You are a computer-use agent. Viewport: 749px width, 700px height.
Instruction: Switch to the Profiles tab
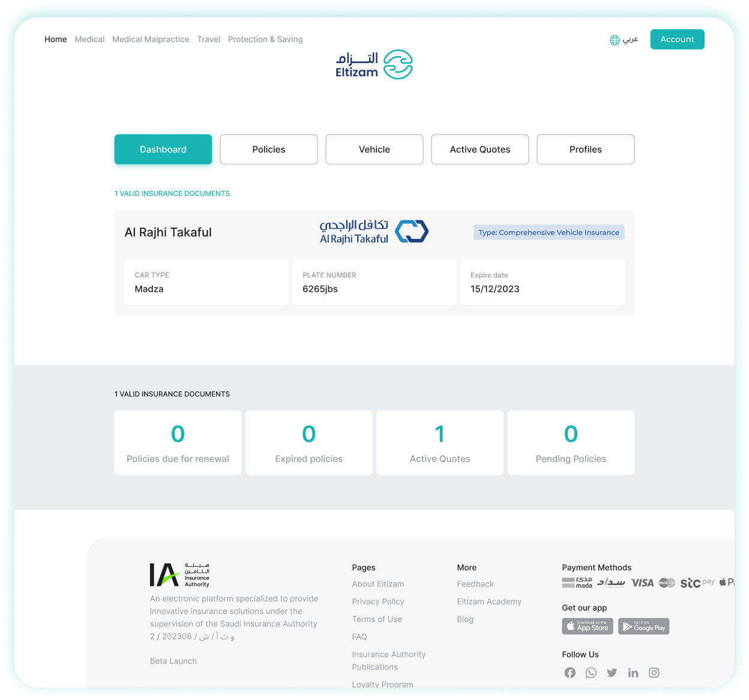click(586, 149)
